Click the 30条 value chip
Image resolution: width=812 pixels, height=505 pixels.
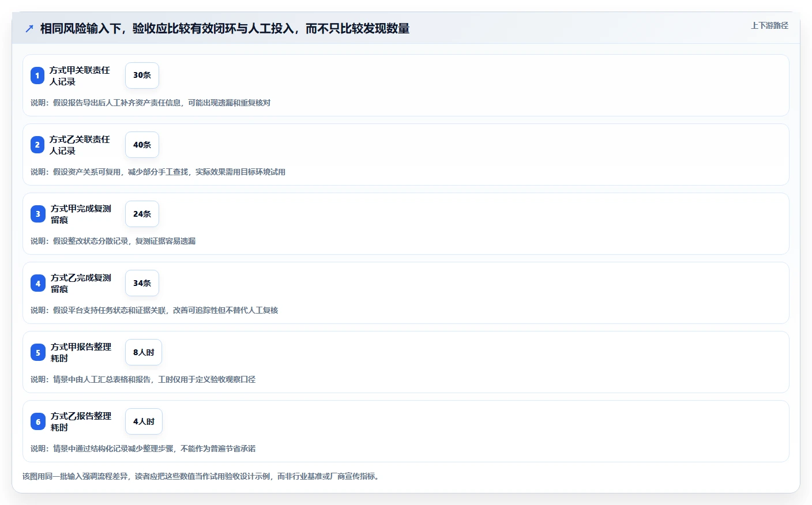[142, 76]
